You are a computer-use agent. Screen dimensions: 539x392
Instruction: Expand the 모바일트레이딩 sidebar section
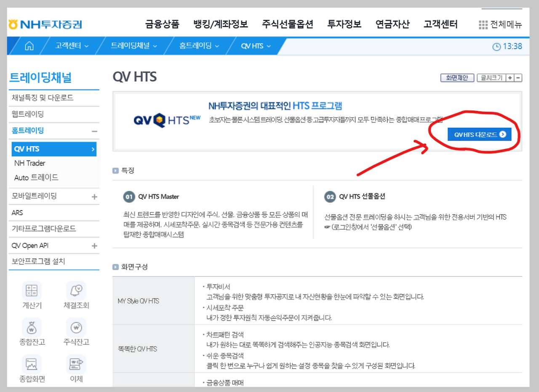pyautogui.click(x=93, y=196)
